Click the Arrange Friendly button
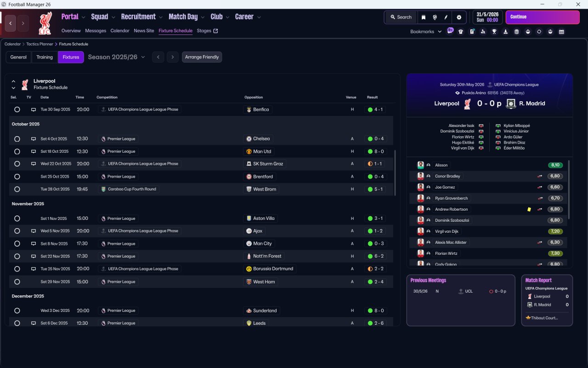This screenshot has width=588, height=368. pyautogui.click(x=202, y=57)
